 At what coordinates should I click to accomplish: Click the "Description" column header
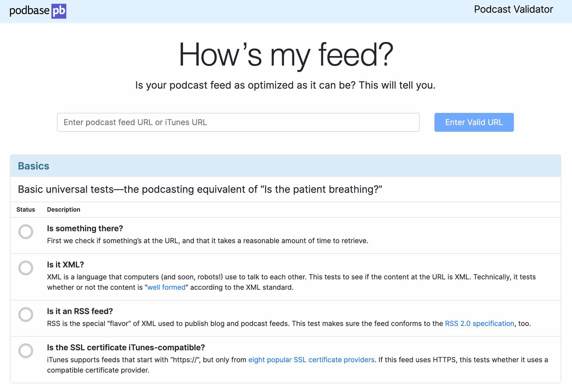coord(63,209)
